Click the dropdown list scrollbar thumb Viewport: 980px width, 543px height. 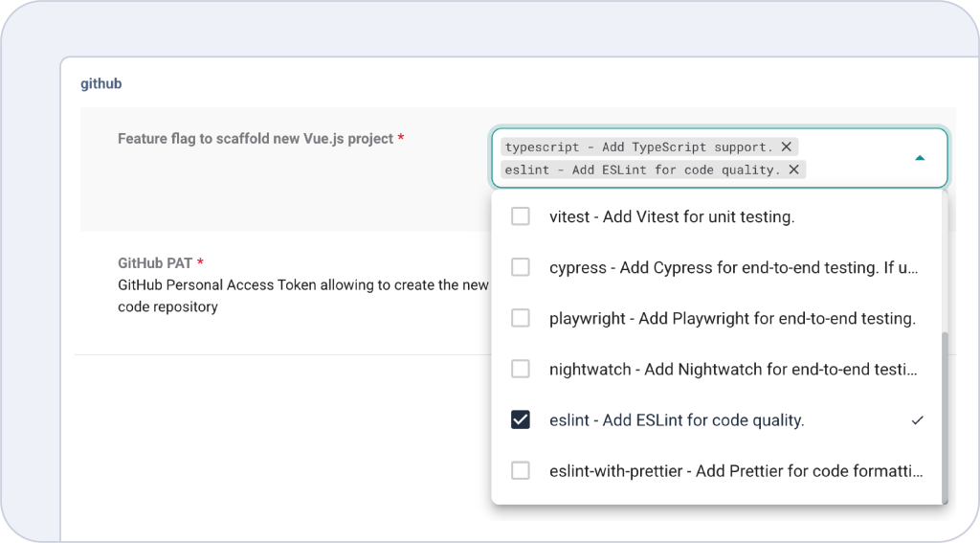(945, 417)
